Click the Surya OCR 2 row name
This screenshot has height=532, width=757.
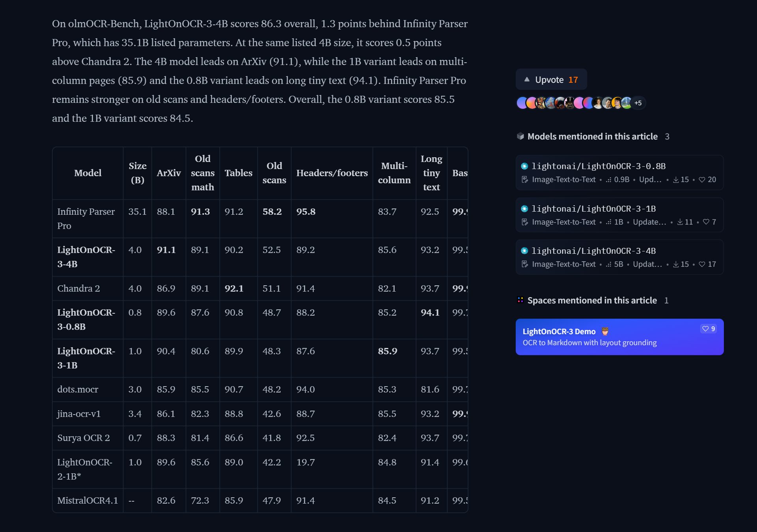84,438
